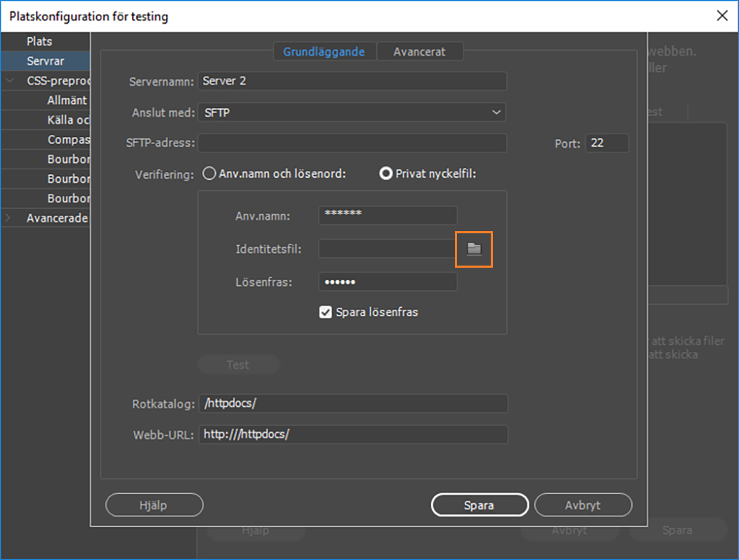Click the folder browse icon for Identitetsfil
739x560 pixels.
[x=474, y=249]
